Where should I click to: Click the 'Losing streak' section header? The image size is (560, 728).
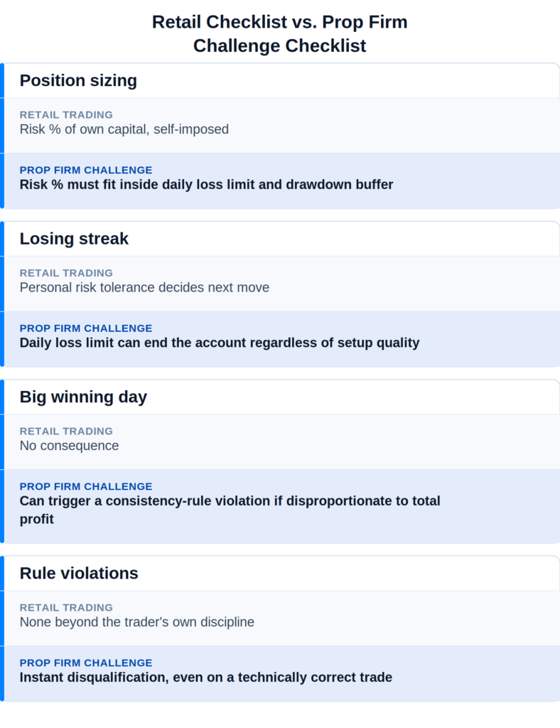click(x=74, y=239)
